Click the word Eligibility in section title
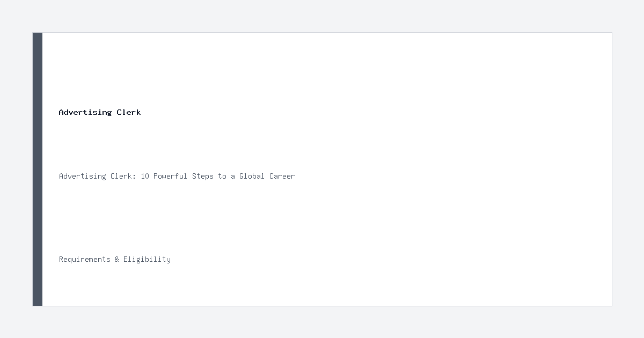Image resolution: width=644 pixels, height=338 pixels. tap(147, 259)
